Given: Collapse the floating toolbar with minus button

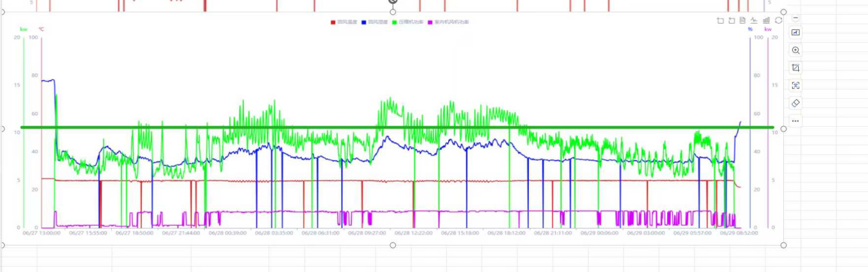Looking at the screenshot, I should click(x=795, y=18).
